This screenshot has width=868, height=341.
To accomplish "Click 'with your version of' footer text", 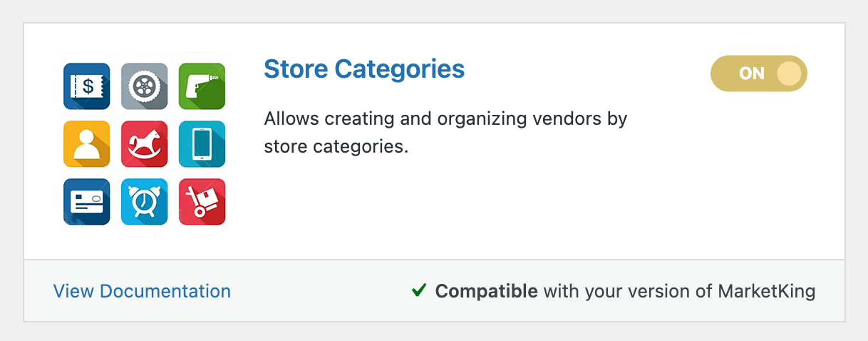I will click(628, 291).
